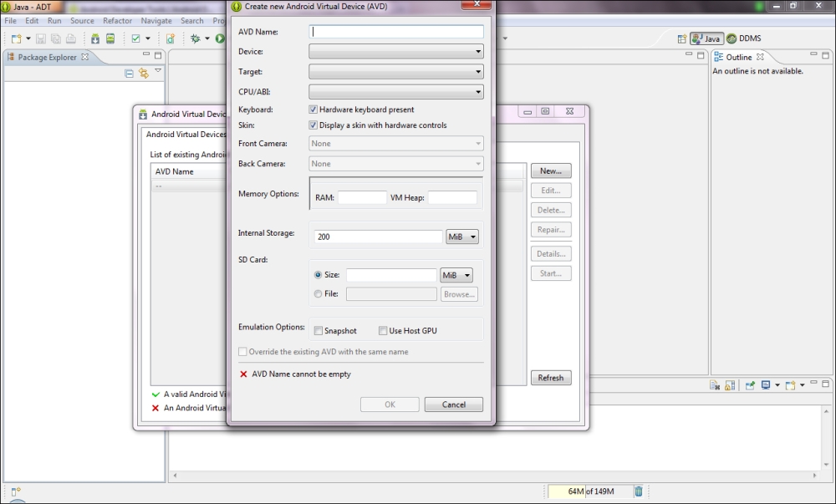Expand the Target dropdown list
Image resolution: width=836 pixels, height=504 pixels.
click(x=396, y=72)
